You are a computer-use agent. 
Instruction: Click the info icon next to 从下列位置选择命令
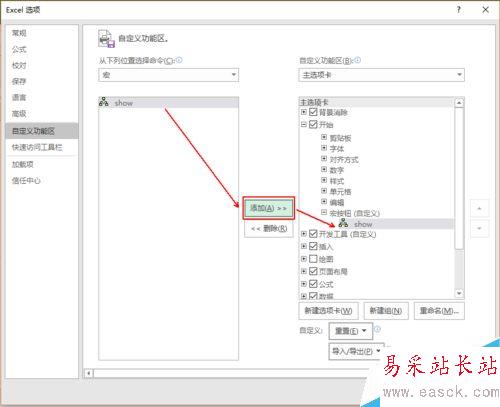[x=179, y=60]
